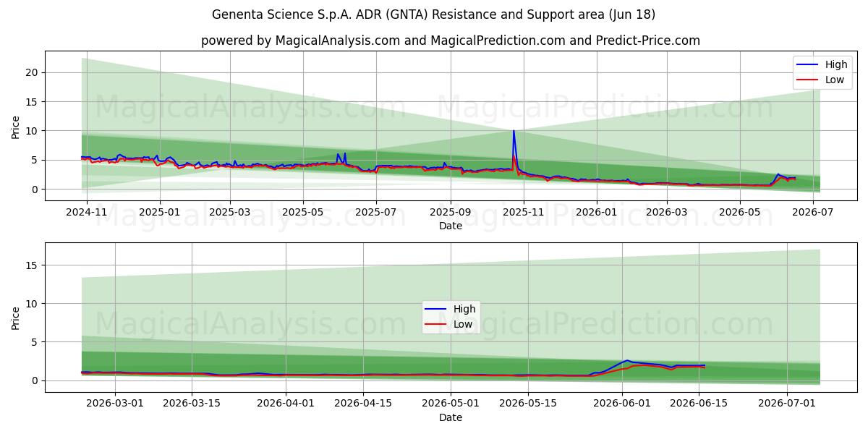The height and width of the screenshot is (434, 868).
Task: Click the 2026-07 tick label
Action: (812, 212)
